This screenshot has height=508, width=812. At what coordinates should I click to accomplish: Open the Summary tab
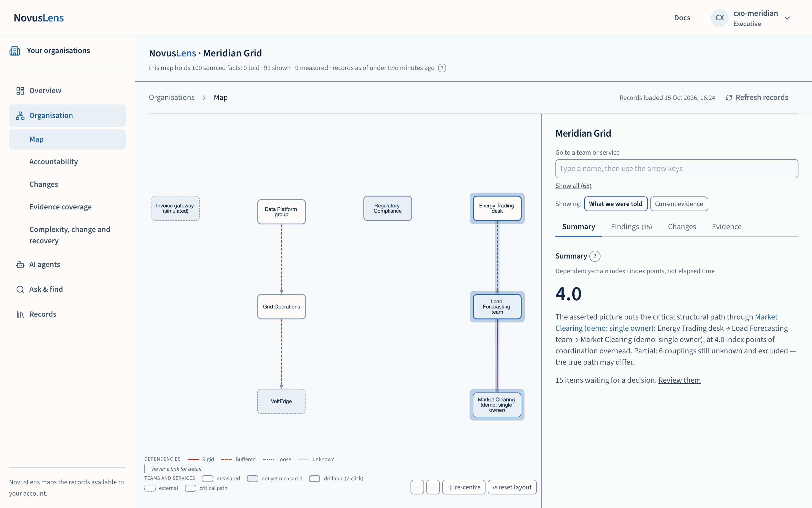[x=579, y=227]
